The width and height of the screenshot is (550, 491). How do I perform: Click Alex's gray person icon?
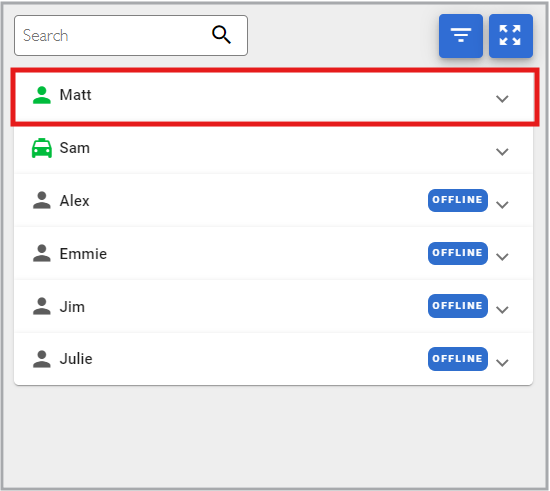[42, 201]
